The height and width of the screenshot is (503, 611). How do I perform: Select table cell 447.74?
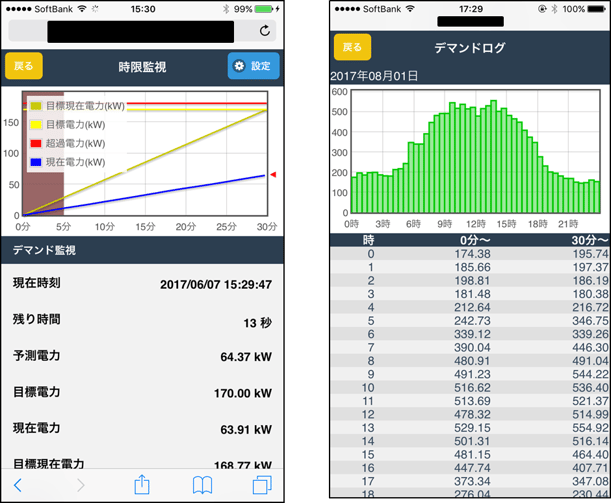coord(472,468)
